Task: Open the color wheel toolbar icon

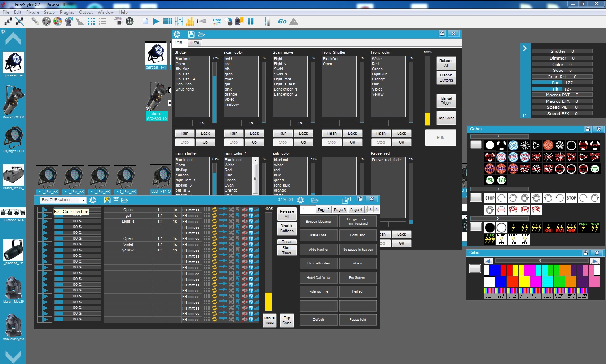Action: point(58,21)
